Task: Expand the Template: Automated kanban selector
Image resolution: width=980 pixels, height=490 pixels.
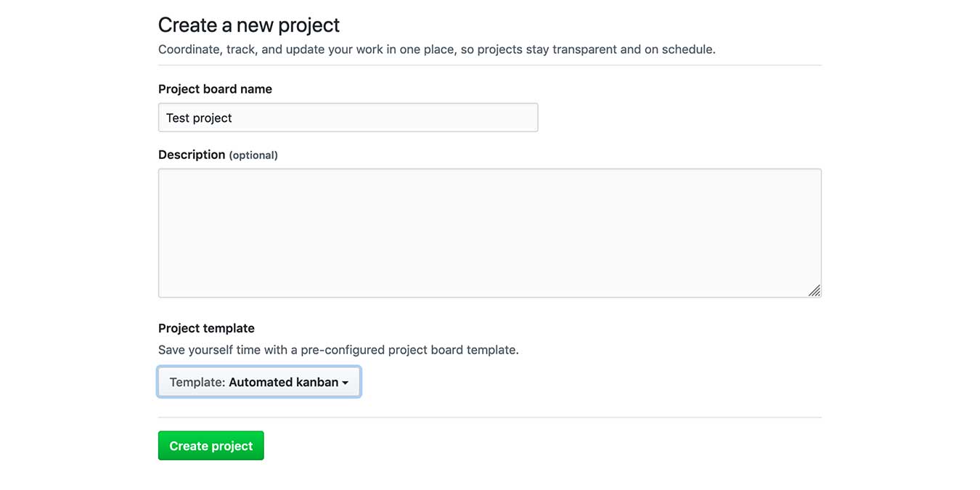Action: click(258, 381)
